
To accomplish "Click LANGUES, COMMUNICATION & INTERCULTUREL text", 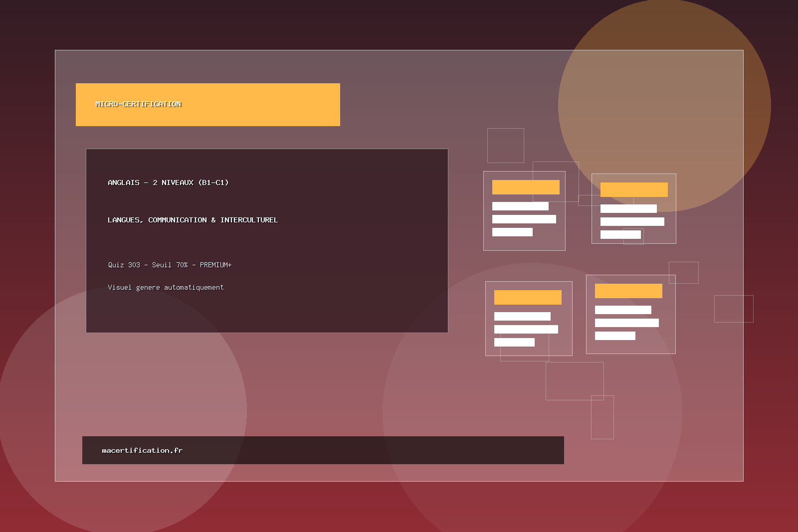I will tap(193, 220).
